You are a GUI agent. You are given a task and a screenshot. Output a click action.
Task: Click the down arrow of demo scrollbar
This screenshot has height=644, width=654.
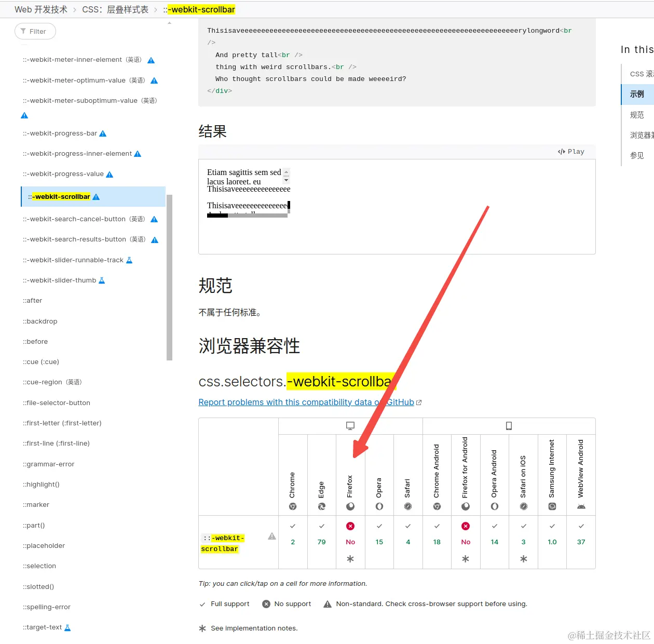click(287, 180)
